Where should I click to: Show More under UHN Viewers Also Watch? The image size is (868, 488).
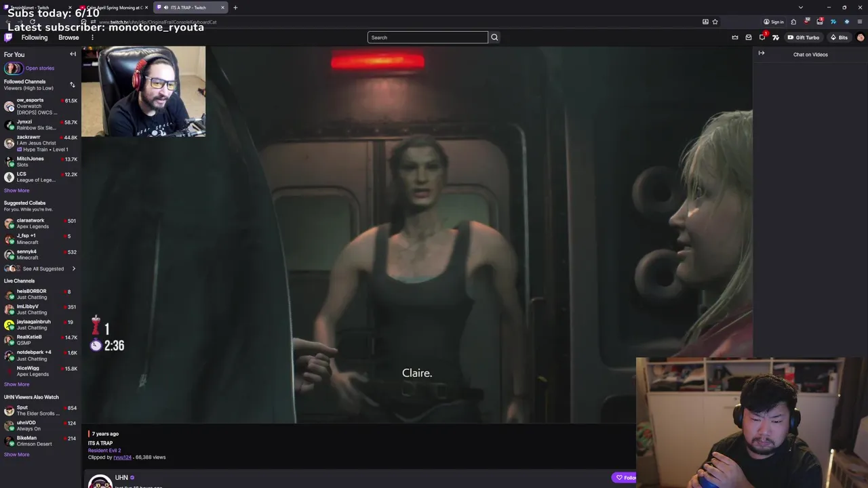coord(16,454)
